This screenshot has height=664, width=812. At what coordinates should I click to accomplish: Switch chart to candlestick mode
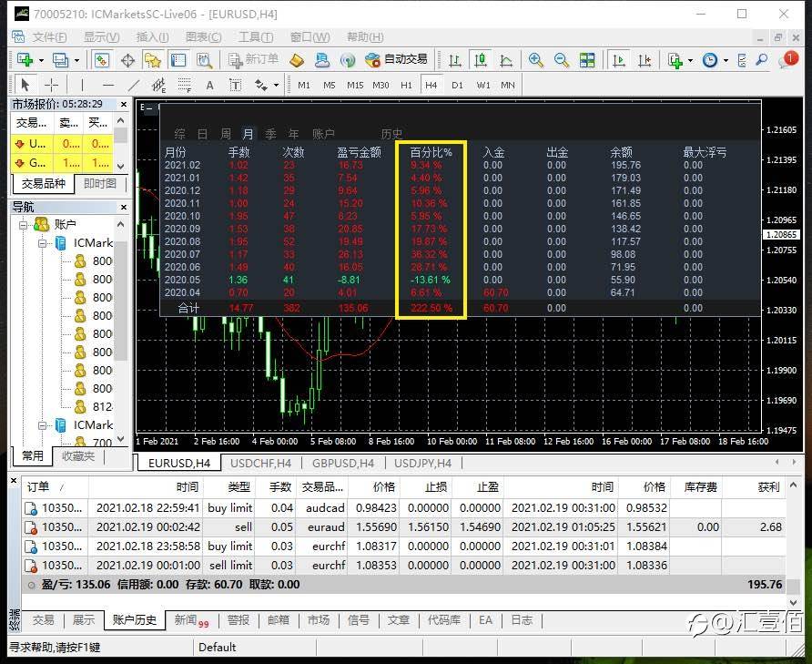pos(480,60)
